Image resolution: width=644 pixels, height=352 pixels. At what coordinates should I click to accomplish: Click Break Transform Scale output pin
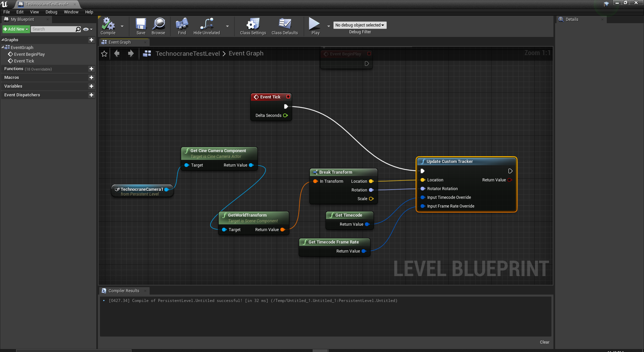(371, 199)
